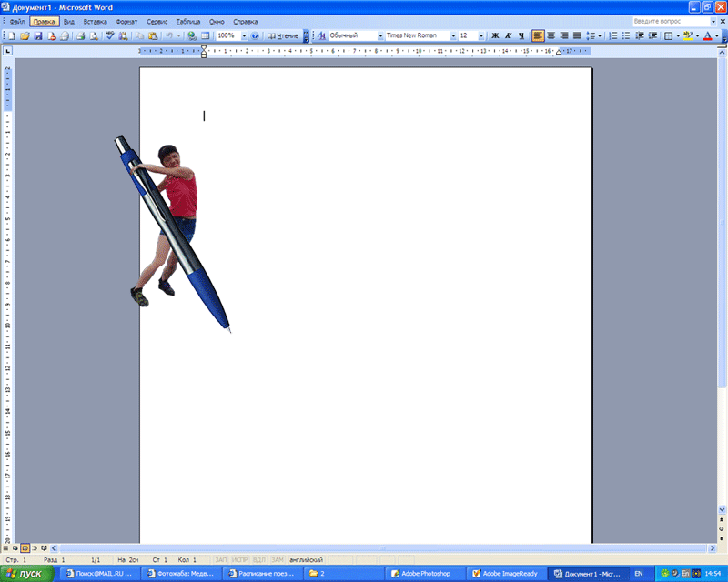Open the 100% zoom dropdown
Screen dimensions: 728x582
tap(244, 35)
